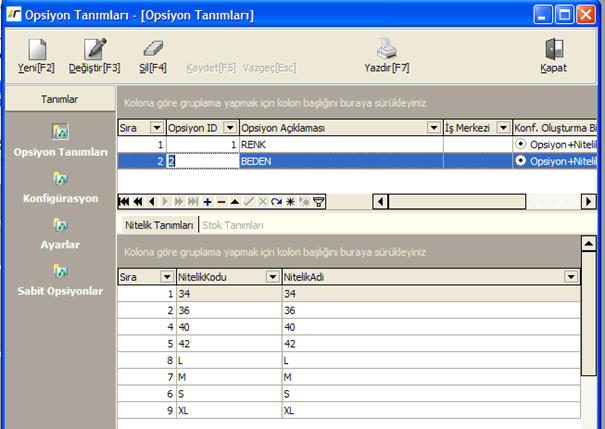
Task: Select Opsiyon+Nitelik radio in RENK row
Action: (521, 144)
